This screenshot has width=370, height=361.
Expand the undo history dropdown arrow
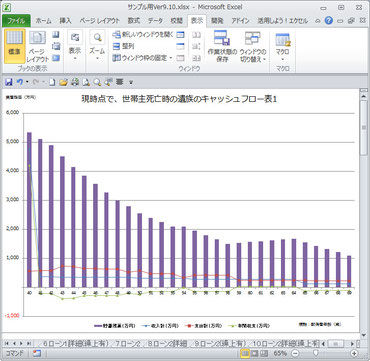(x=27, y=82)
